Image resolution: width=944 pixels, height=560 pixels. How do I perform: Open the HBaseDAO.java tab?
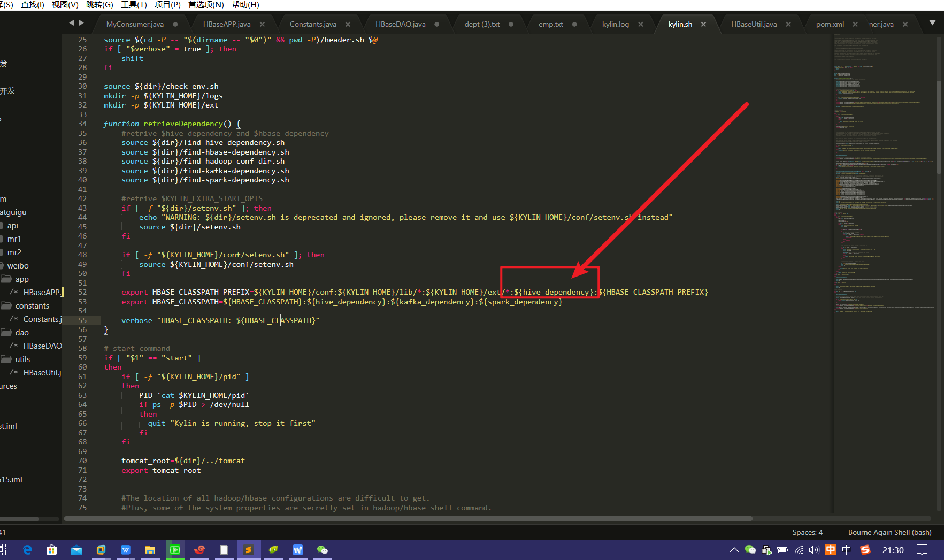(x=401, y=24)
